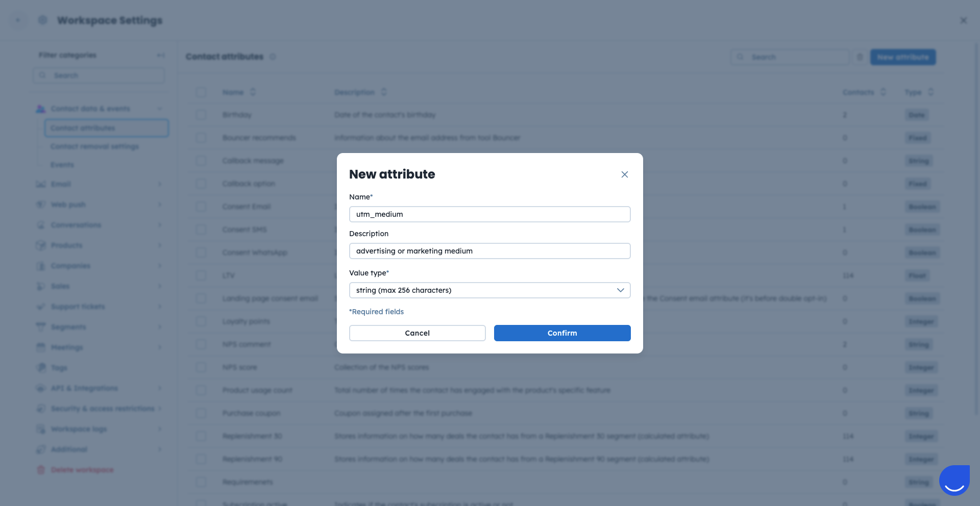Click the Cancel button

click(x=417, y=333)
